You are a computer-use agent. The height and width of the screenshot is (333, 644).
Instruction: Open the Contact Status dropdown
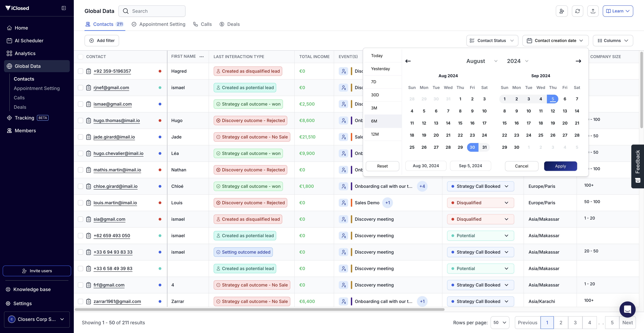[x=492, y=40]
